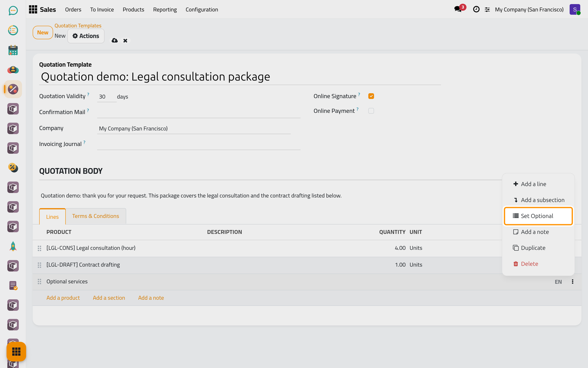Click the EN translate button on Optional services
Screen dimensions: 588x368
(x=558, y=282)
